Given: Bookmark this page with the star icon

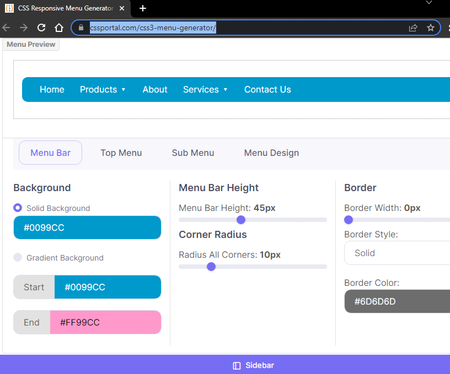Looking at the screenshot, I should tap(431, 28).
